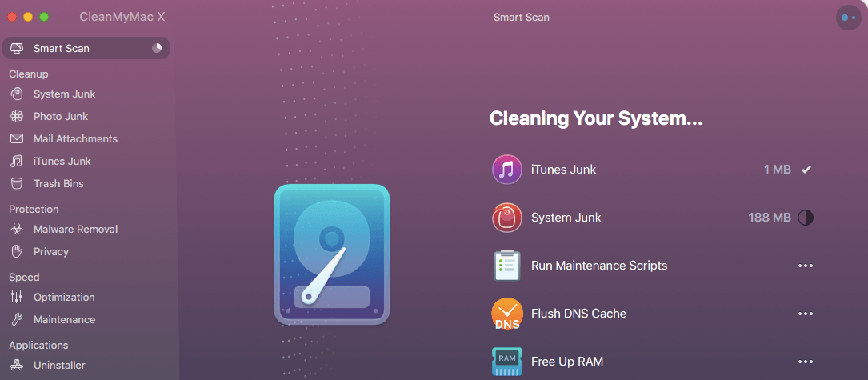Click the Maintenance wrench icon
868x380 pixels.
point(17,320)
